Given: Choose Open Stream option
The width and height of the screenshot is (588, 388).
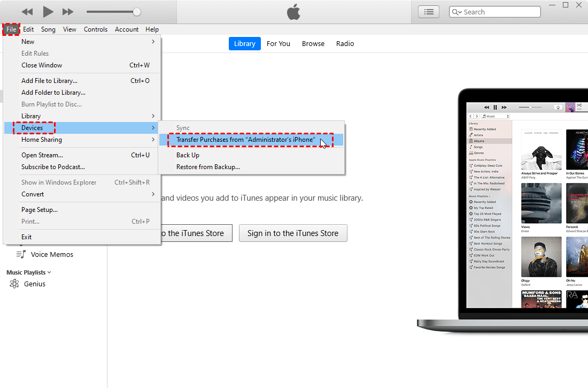Looking at the screenshot, I should tap(82, 155).
